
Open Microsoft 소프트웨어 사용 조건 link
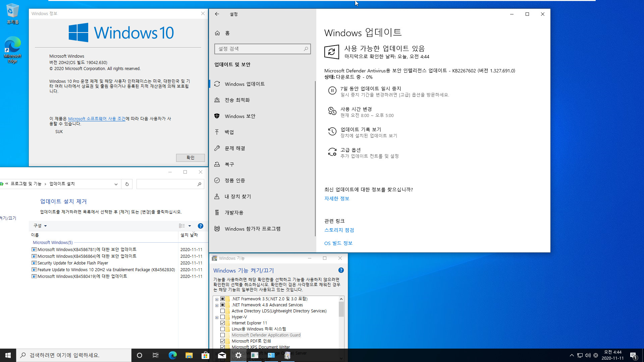(97, 119)
